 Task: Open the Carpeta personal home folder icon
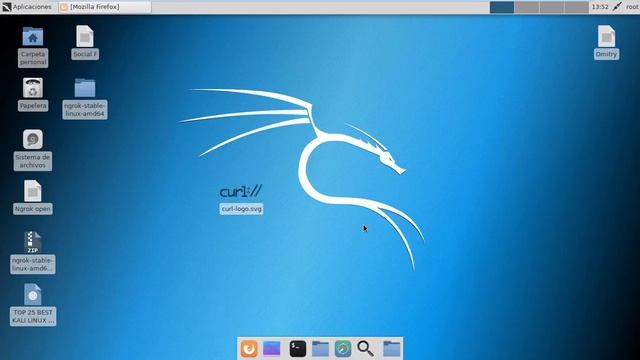33,37
